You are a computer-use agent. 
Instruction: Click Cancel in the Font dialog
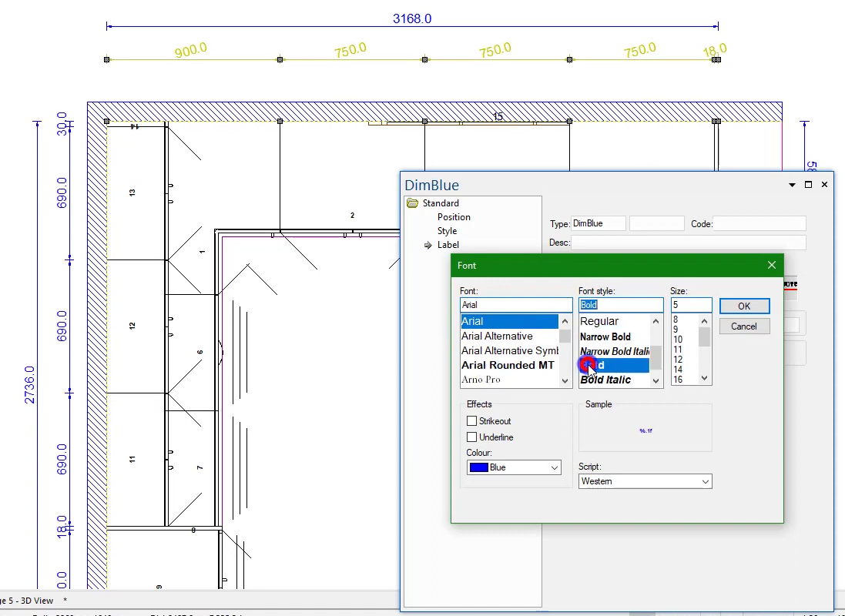coord(744,326)
